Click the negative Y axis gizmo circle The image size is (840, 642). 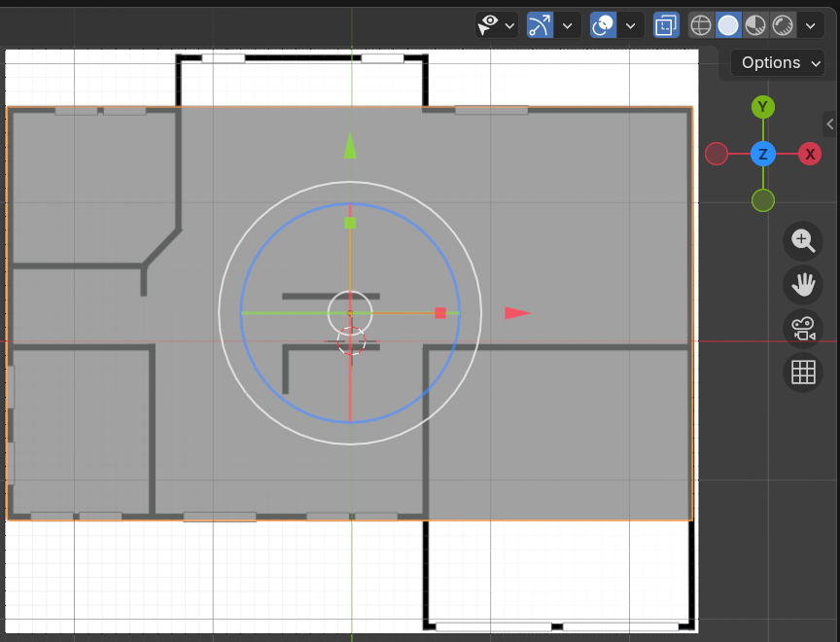[763, 200]
